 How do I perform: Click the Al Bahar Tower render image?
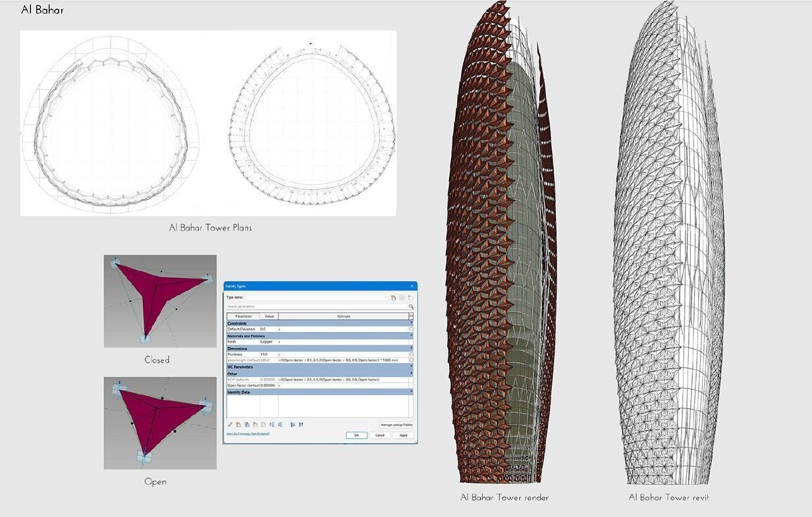502,242
